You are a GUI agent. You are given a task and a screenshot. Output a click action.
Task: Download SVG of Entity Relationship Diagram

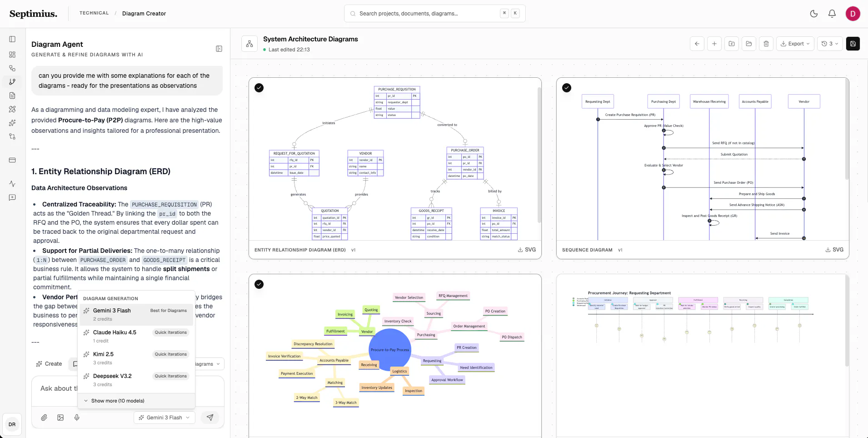[x=527, y=250]
